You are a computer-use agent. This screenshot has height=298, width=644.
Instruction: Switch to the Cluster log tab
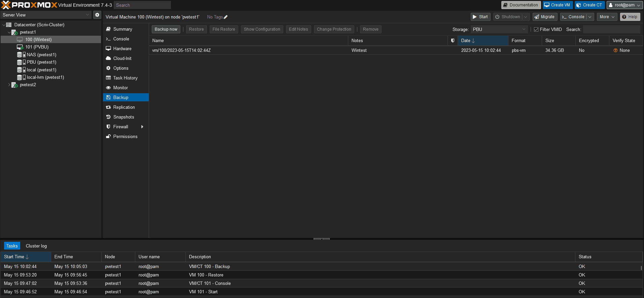point(36,246)
